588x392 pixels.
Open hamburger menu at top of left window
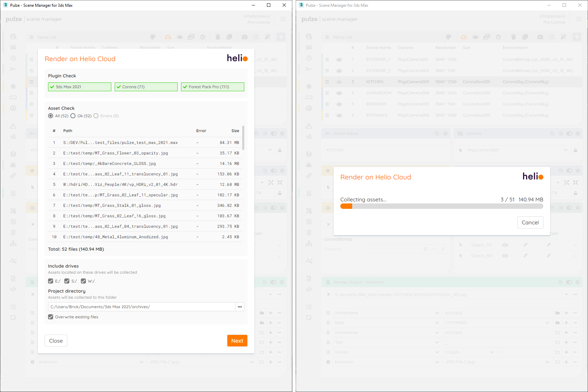283,19
